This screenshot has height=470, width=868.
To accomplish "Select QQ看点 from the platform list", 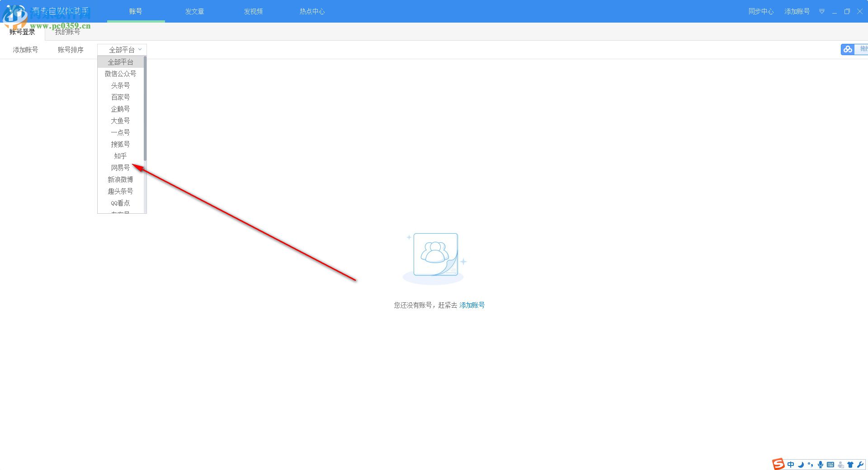I will pyautogui.click(x=121, y=203).
